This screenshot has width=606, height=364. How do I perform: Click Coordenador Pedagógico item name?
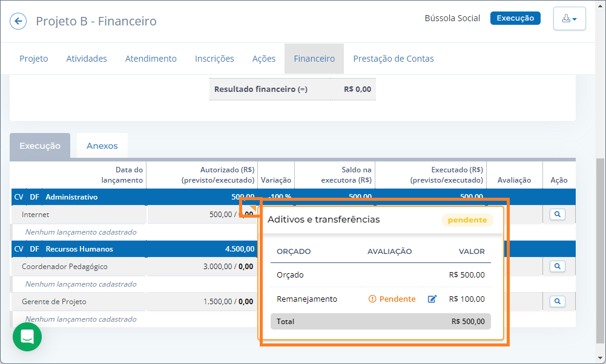coord(65,267)
